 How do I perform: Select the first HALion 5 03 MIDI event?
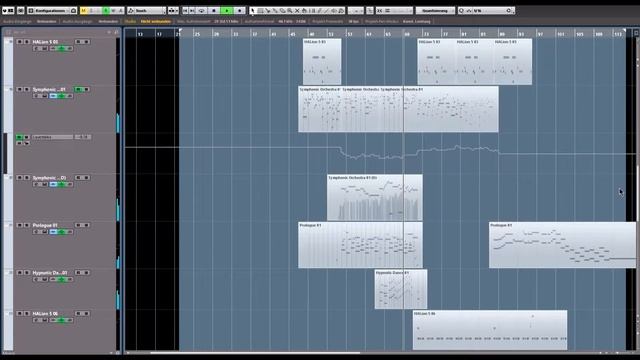[322, 62]
